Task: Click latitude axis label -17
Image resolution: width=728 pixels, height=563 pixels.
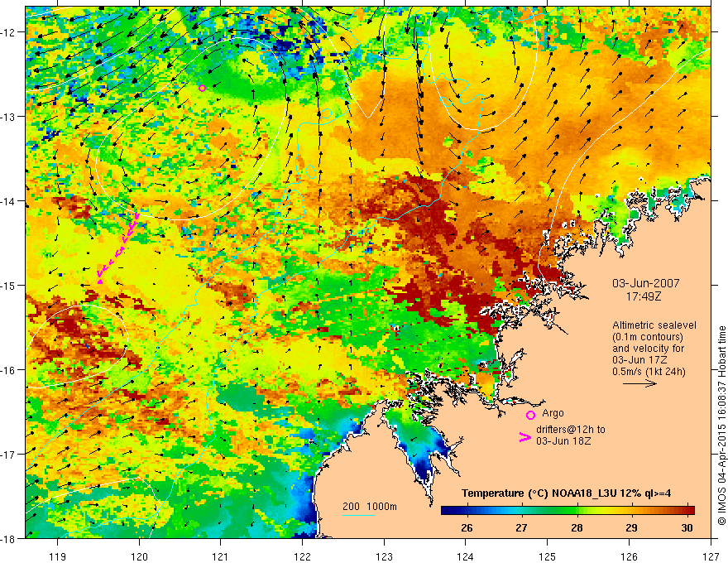Action: coord(9,454)
